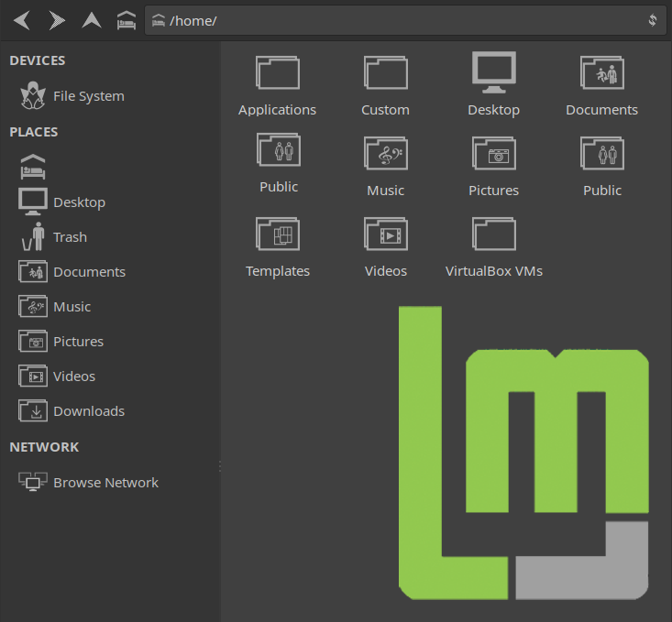Screen dimensions: 672x622
Task: Select Videos in the Places sidebar
Action: (57, 376)
